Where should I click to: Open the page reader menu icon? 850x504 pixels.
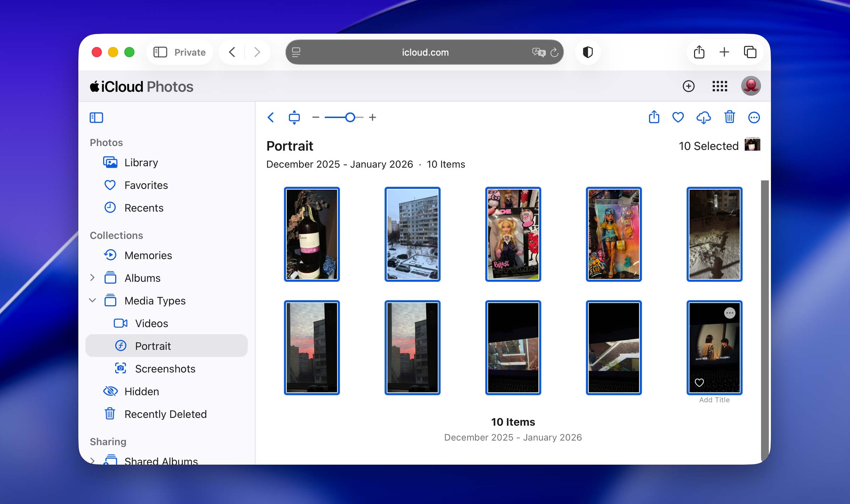coord(296,52)
